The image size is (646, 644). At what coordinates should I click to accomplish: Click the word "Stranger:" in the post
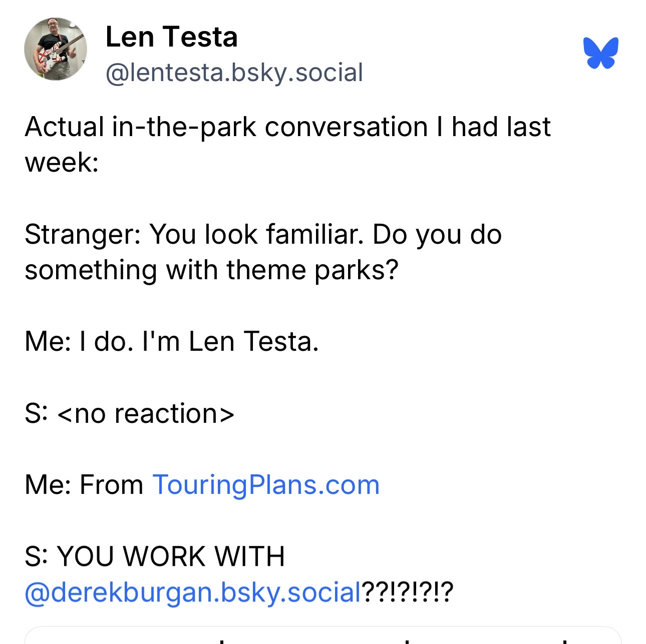point(83,234)
